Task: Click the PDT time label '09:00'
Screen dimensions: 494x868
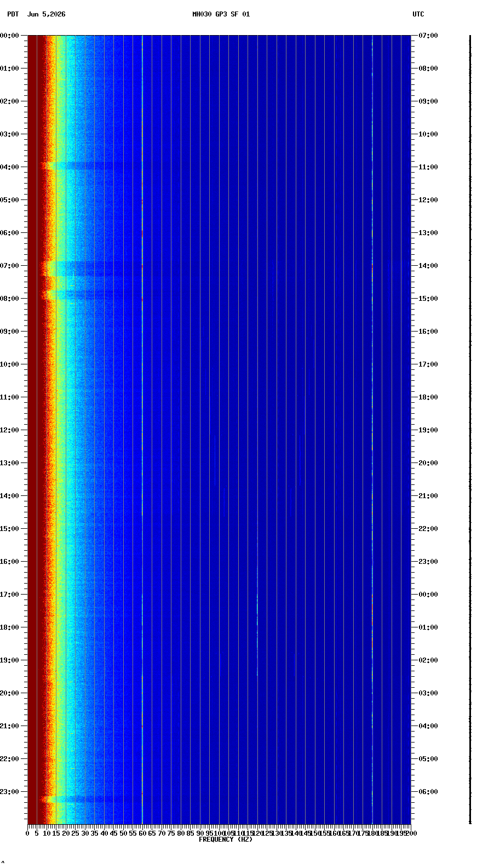Action: [9, 332]
